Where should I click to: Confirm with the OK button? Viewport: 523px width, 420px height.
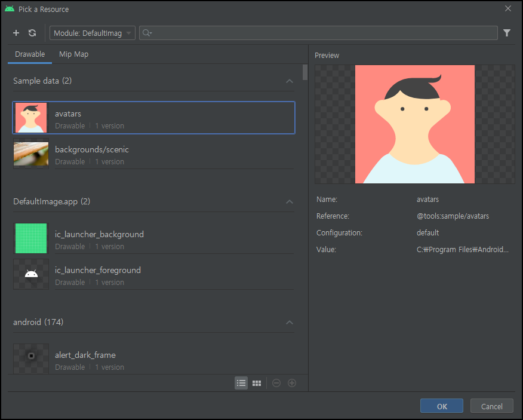coord(442,406)
